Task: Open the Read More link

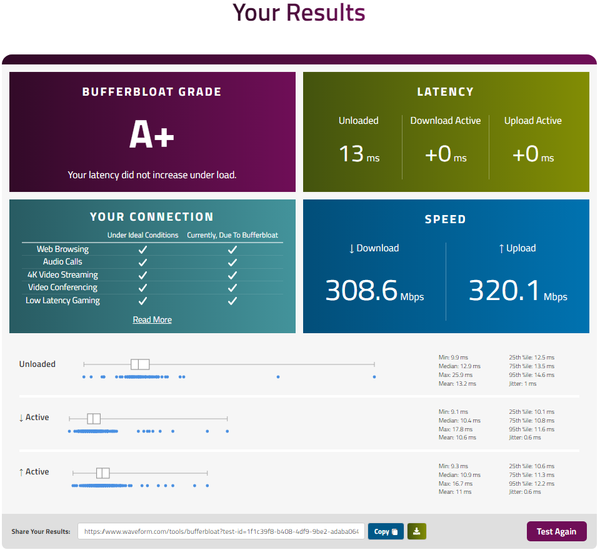Action: click(x=152, y=320)
